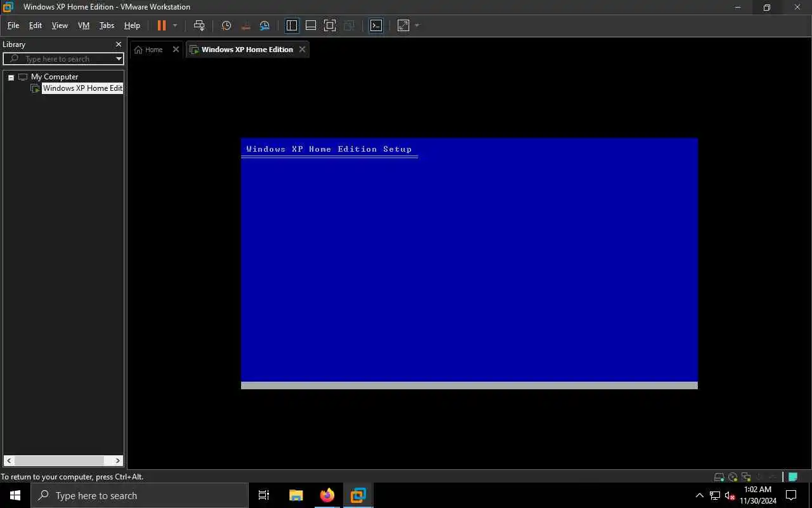The height and width of the screenshot is (508, 812).
Task: Toggle the library sidebar view icon
Action: (292, 25)
